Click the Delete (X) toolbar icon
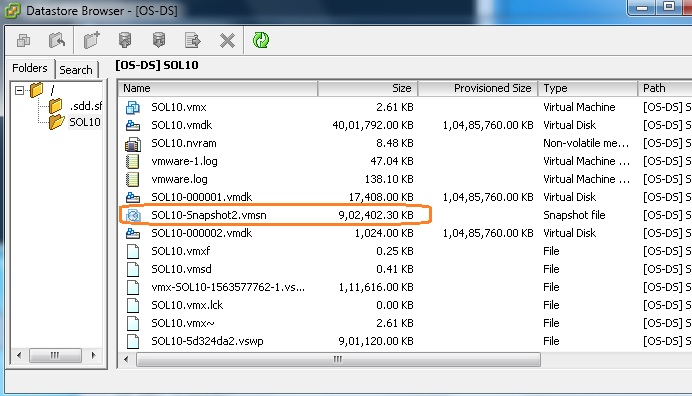Image resolution: width=692 pixels, height=396 pixels. pos(227,41)
